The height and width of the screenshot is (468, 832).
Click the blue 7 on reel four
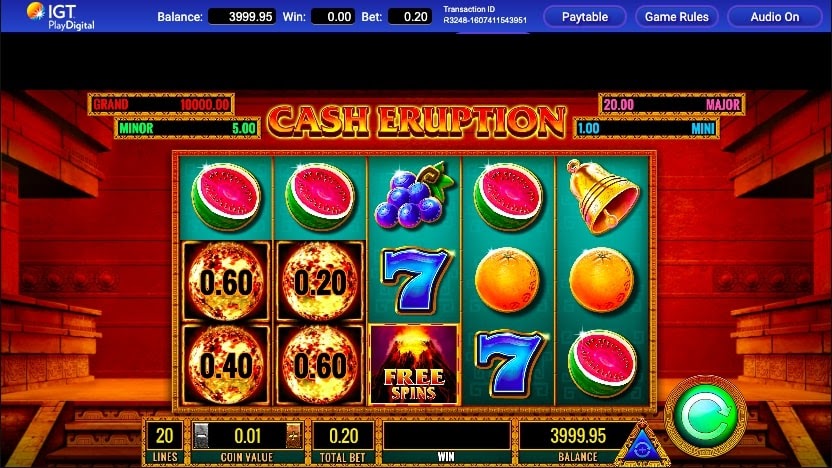(509, 364)
